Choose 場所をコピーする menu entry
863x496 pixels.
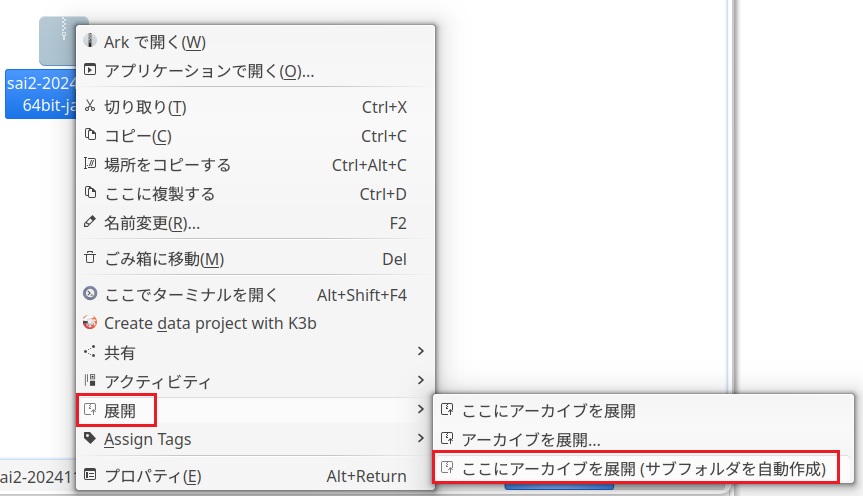click(x=167, y=165)
